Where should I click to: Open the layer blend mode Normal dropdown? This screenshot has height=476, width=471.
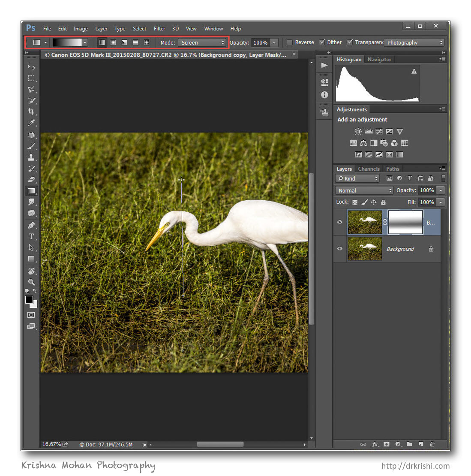pos(364,190)
